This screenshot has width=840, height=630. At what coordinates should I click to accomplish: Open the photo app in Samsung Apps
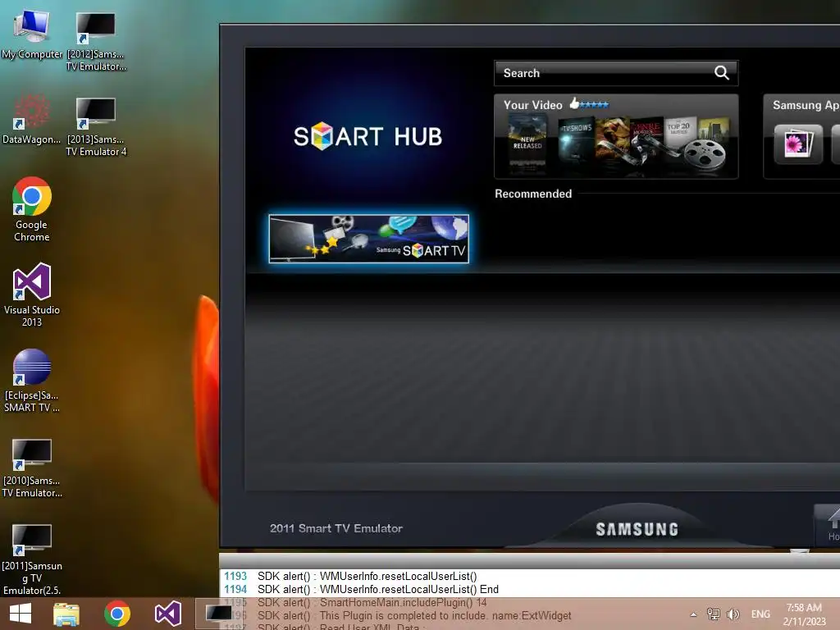(x=798, y=144)
